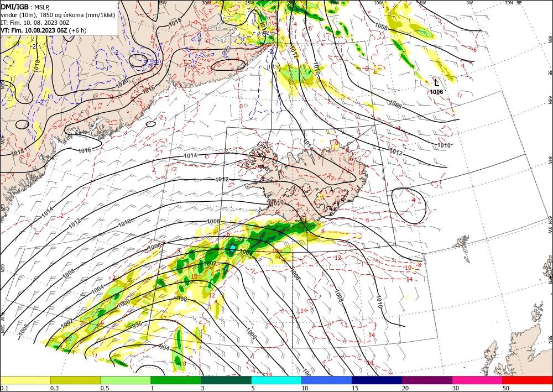Select the 1006 value beneath the L marker

(x=436, y=92)
